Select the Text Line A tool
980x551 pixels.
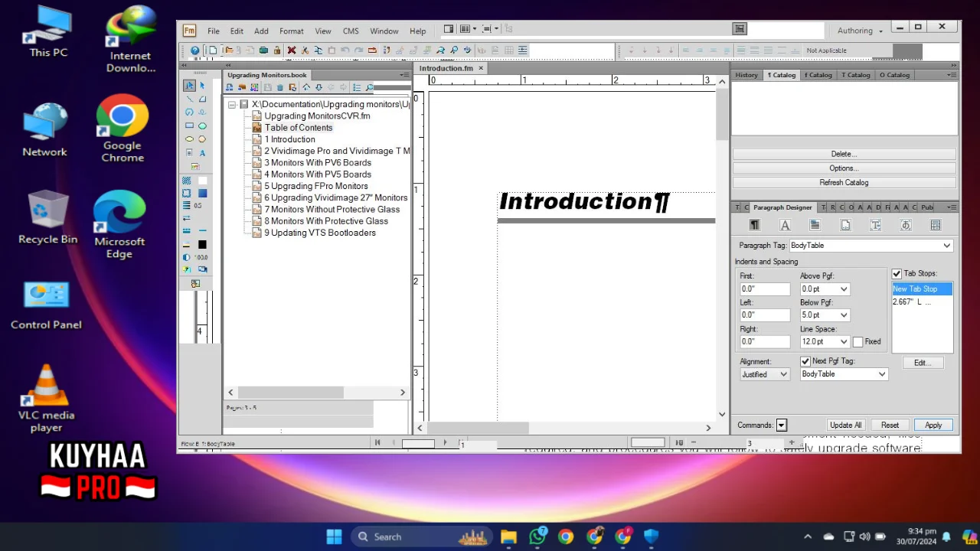[x=202, y=153]
